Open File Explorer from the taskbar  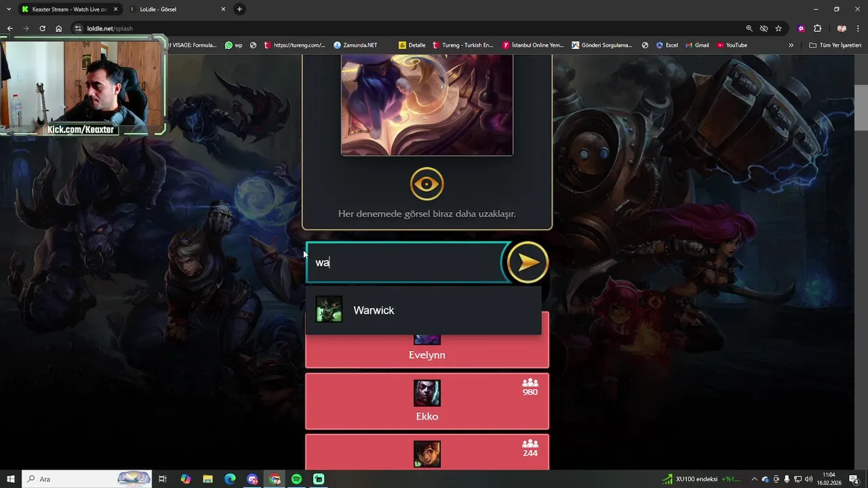(x=208, y=479)
